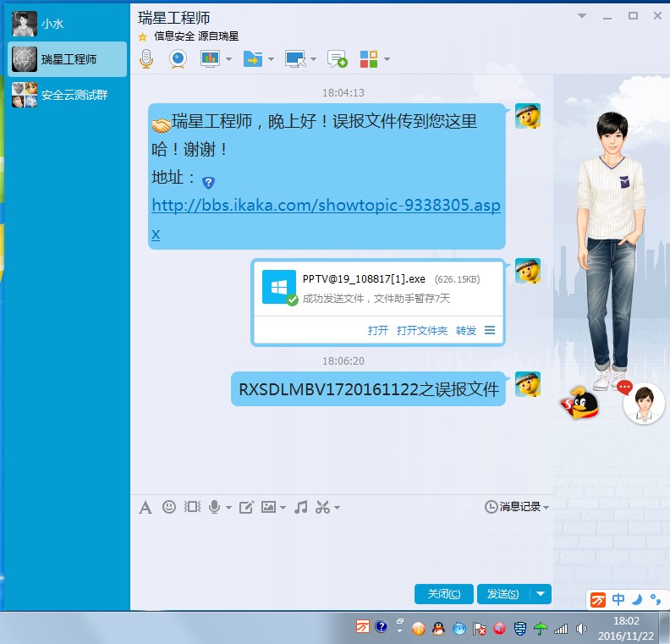Click the window shake icon

tap(192, 507)
